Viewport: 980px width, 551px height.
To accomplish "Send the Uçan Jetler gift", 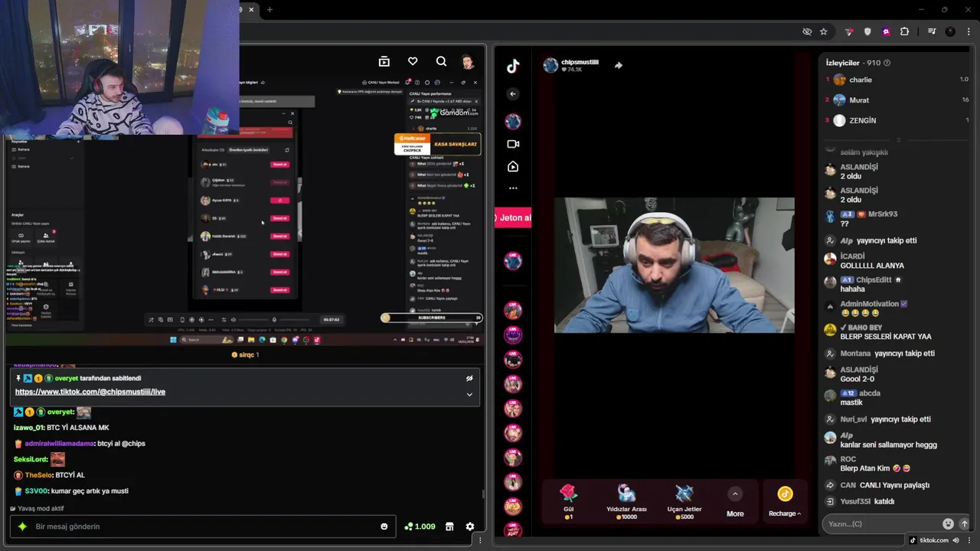I will click(x=684, y=502).
